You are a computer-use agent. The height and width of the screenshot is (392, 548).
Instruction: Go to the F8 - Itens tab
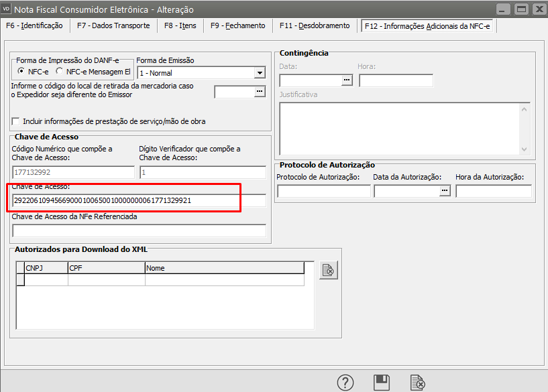(180, 26)
